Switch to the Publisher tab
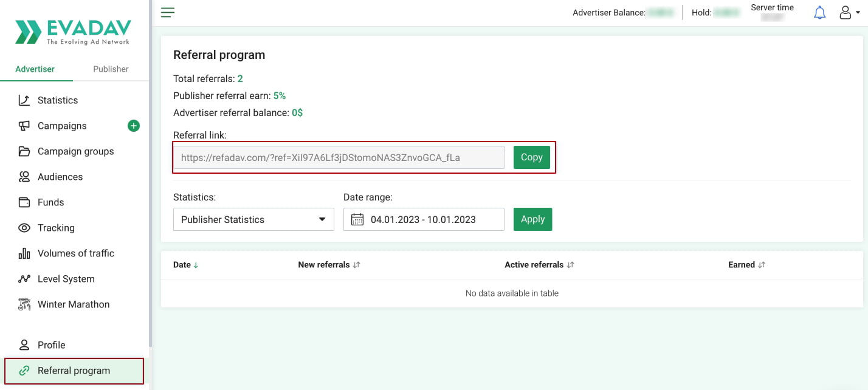Image resolution: width=868 pixels, height=390 pixels. (111, 69)
